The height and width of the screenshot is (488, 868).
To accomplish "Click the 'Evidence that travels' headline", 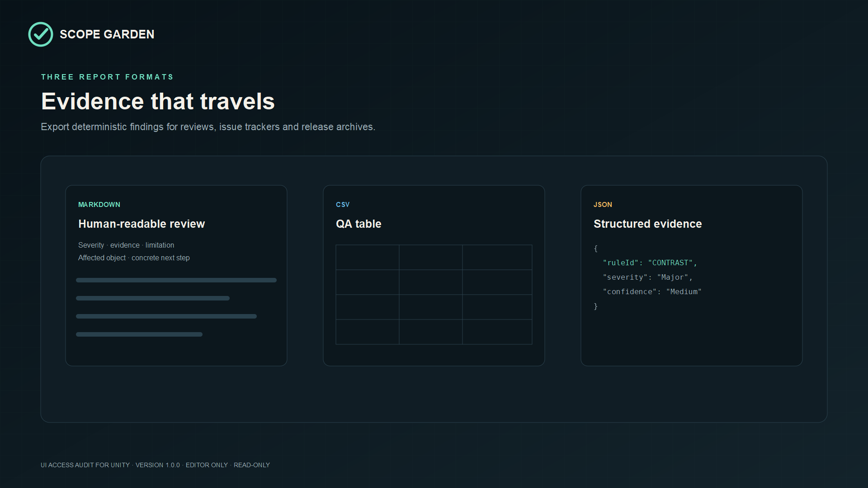I will (158, 101).
